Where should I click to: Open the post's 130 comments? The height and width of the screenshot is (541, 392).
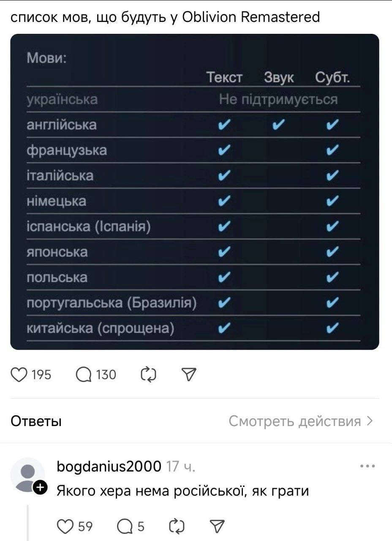pyautogui.click(x=84, y=374)
